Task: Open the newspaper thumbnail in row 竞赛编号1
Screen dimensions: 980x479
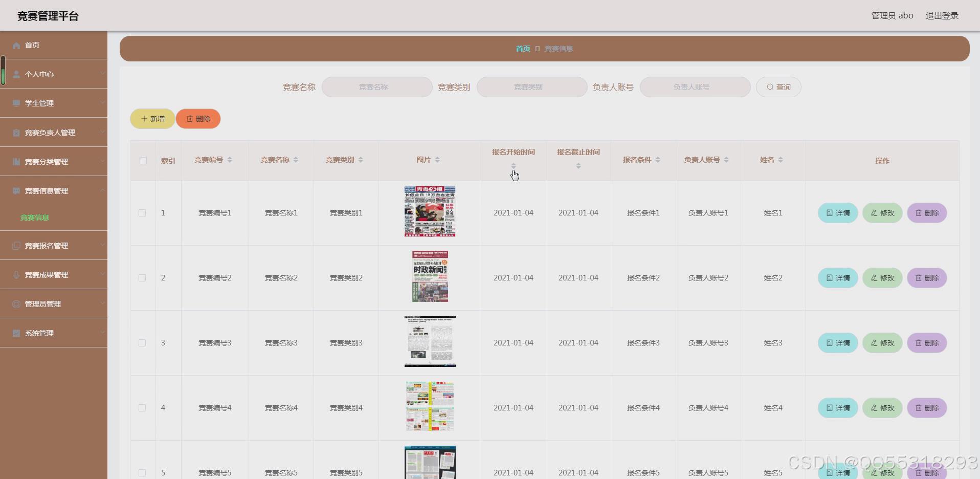Action: [x=430, y=211]
